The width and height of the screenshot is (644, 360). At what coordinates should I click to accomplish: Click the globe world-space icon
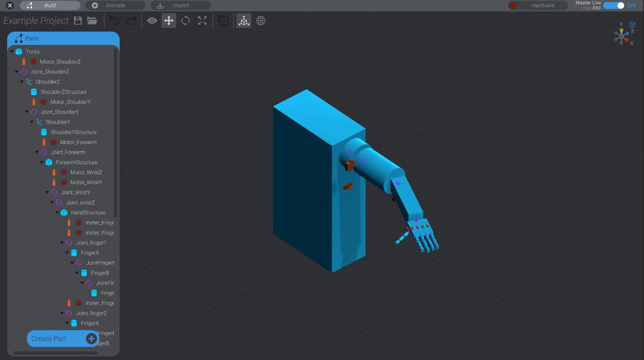(261, 21)
